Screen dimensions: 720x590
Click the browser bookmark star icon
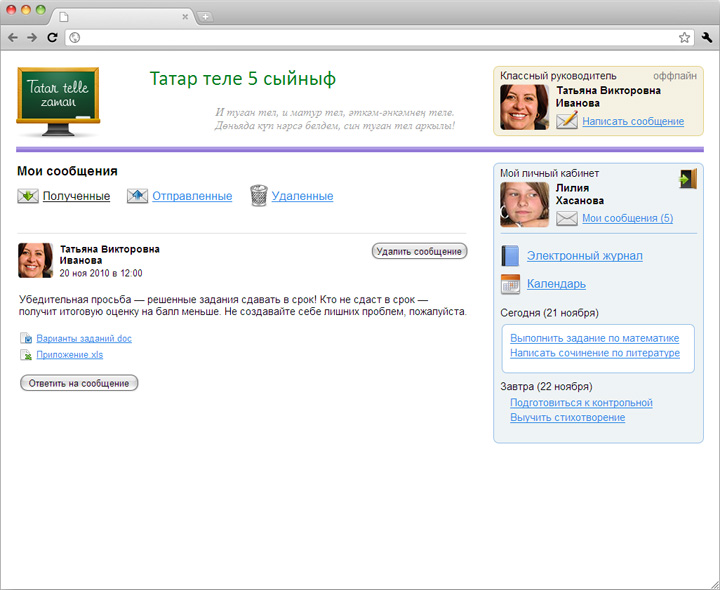coord(684,38)
